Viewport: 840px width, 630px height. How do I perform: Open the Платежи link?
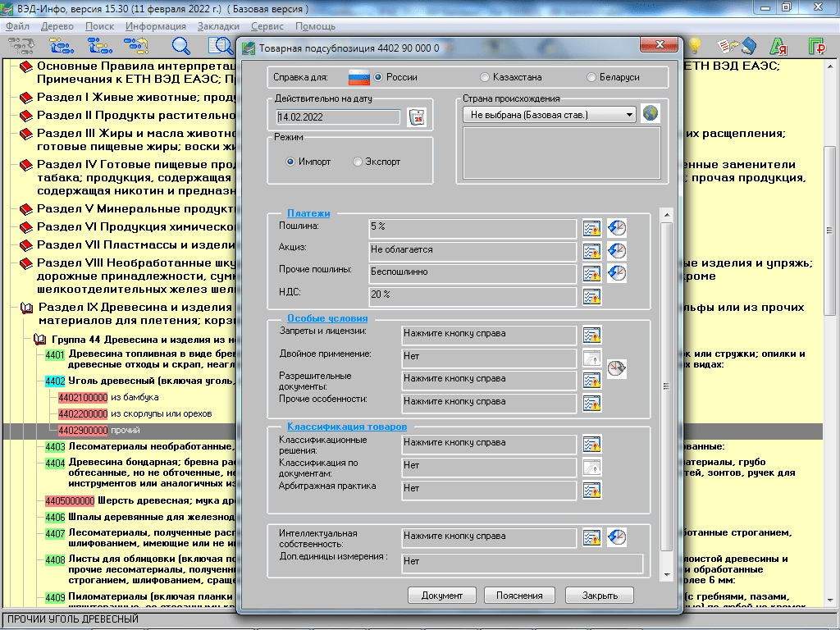308,213
